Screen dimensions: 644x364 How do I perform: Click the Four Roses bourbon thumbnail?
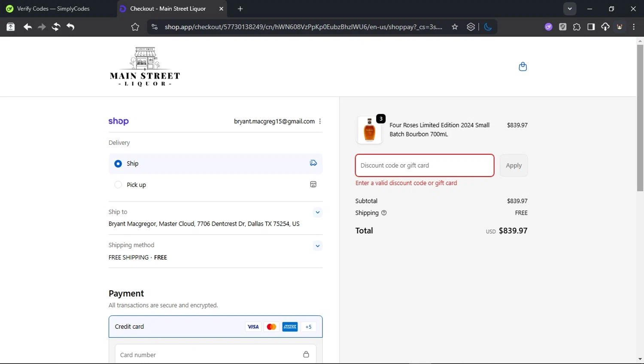pos(370,130)
